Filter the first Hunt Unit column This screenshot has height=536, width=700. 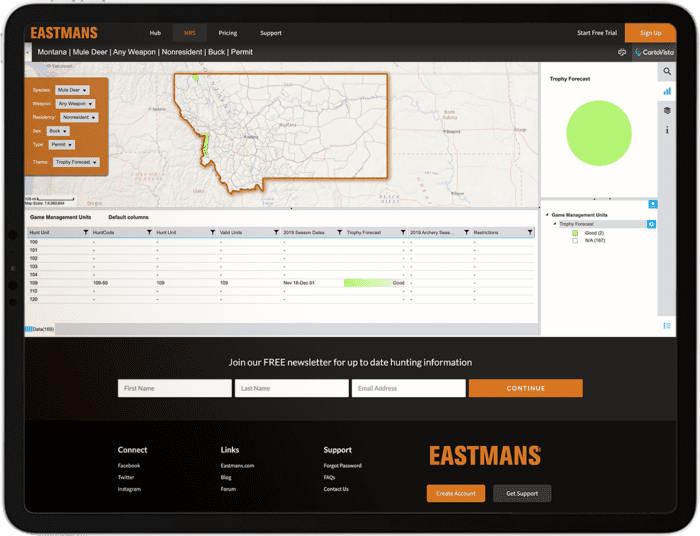pyautogui.click(x=86, y=233)
